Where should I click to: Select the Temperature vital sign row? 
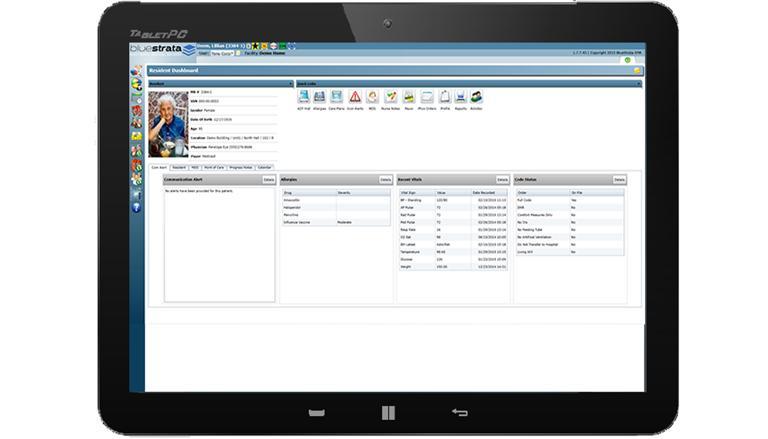coord(453,252)
